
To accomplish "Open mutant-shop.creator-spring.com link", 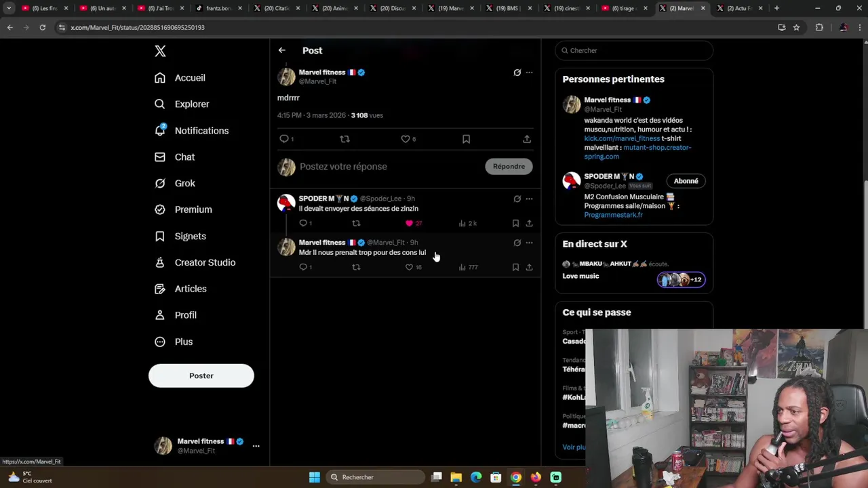I will [637, 152].
